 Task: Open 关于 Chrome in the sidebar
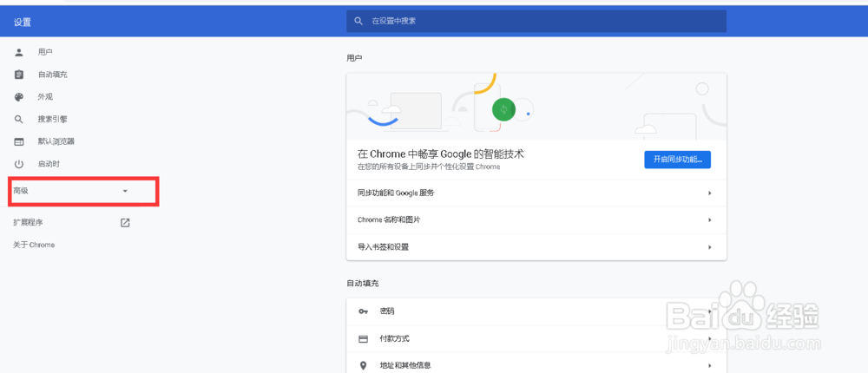coord(34,245)
